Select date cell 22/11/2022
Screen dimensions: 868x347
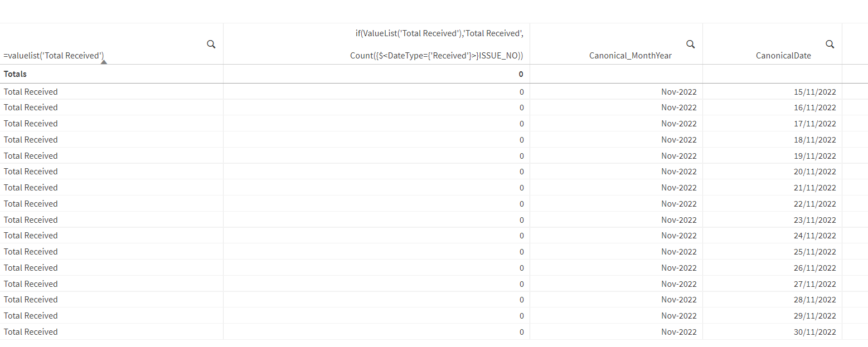[814, 204]
